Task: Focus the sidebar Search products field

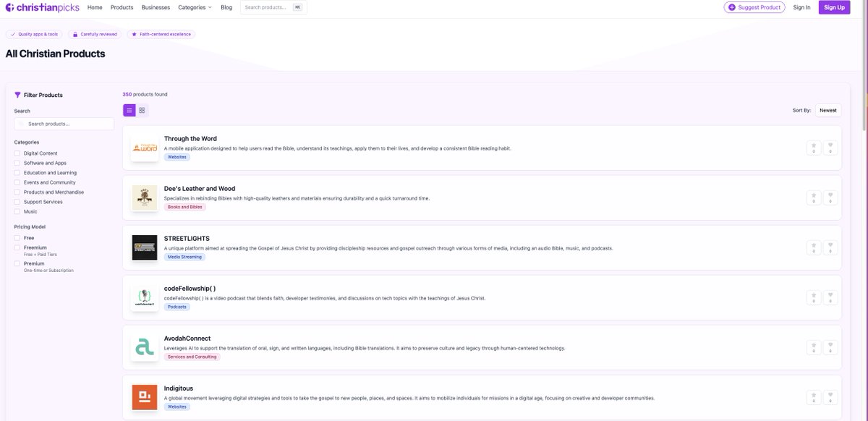Action: (x=64, y=124)
